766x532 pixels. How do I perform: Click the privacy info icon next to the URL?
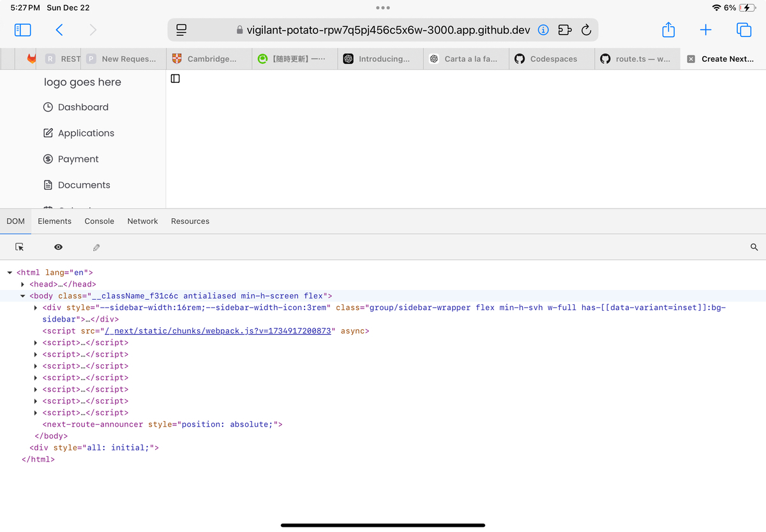coord(542,29)
